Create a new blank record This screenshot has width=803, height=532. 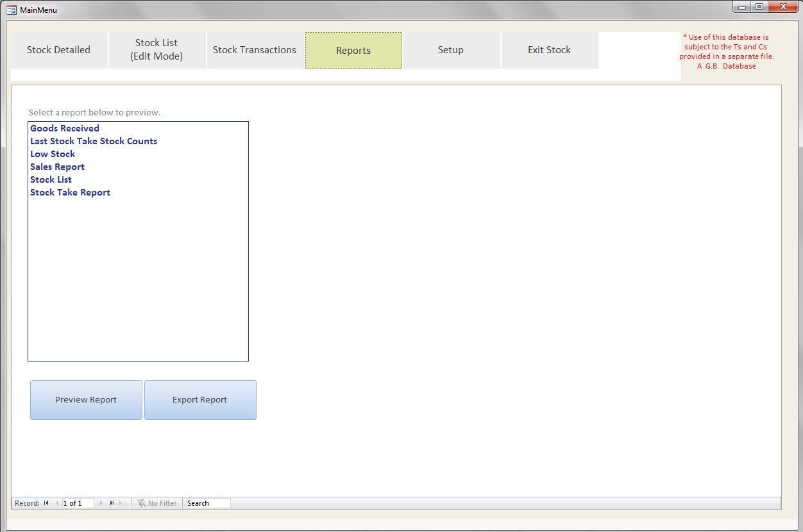(x=120, y=503)
